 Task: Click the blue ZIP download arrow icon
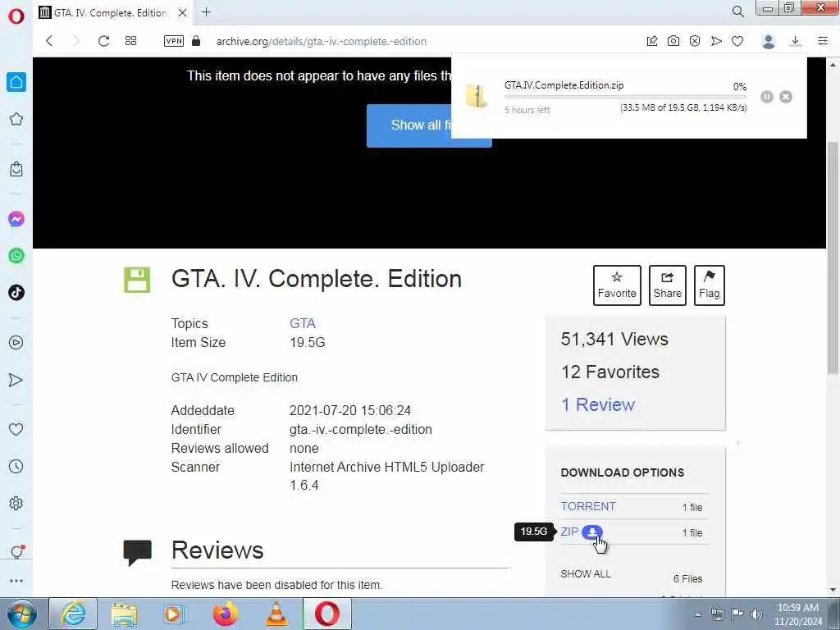point(592,532)
